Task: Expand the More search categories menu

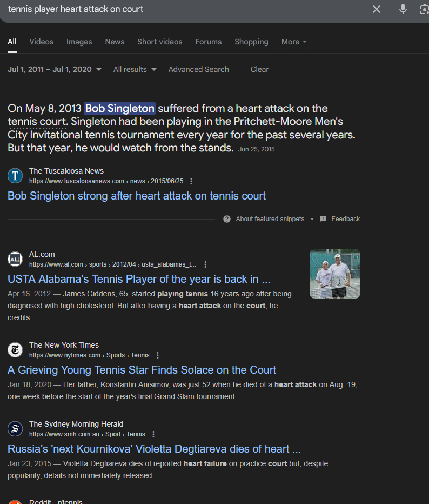Action: coord(294,42)
